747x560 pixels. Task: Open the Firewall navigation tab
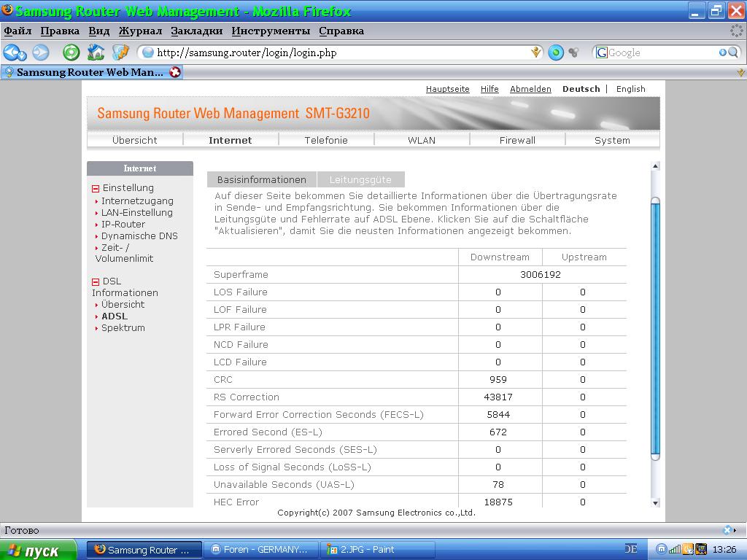pos(517,140)
